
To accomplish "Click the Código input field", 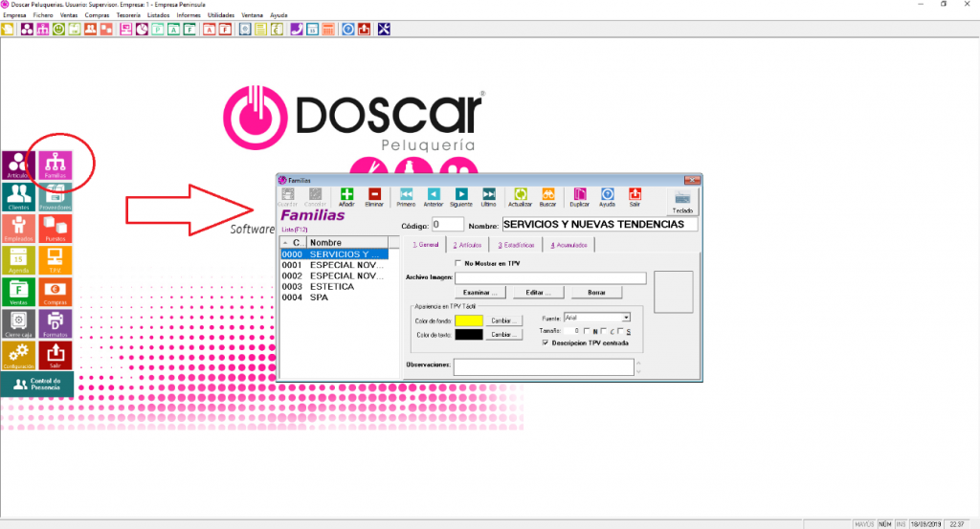I will coord(448,224).
